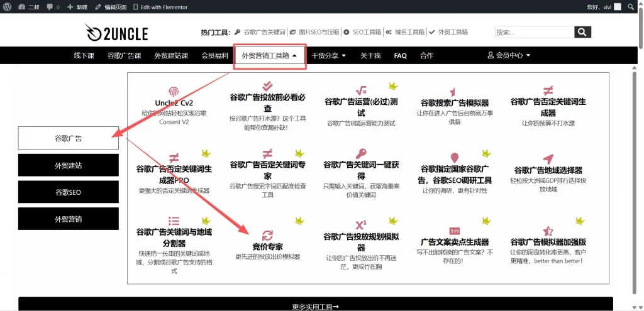Click the double-checkmark icon for 谷歌广告投放前必看必查

click(267, 86)
